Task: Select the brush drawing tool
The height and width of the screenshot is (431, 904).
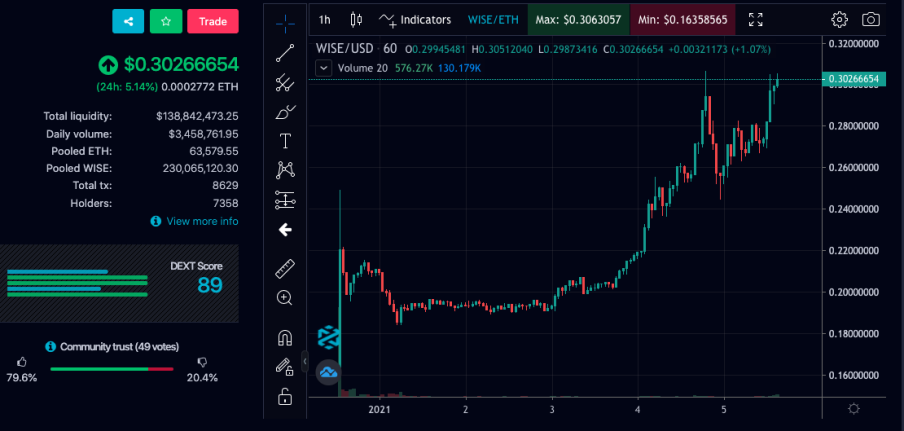Action: coord(285,112)
